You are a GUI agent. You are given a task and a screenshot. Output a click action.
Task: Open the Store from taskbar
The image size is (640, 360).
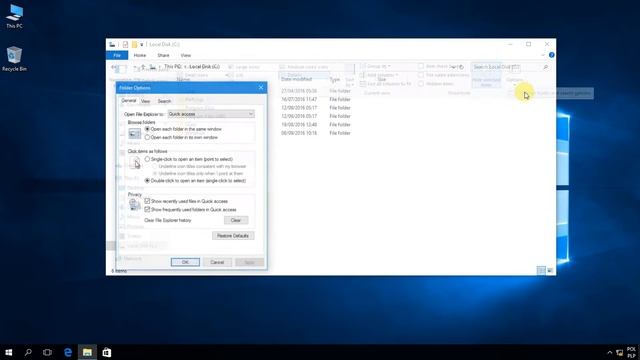click(107, 352)
